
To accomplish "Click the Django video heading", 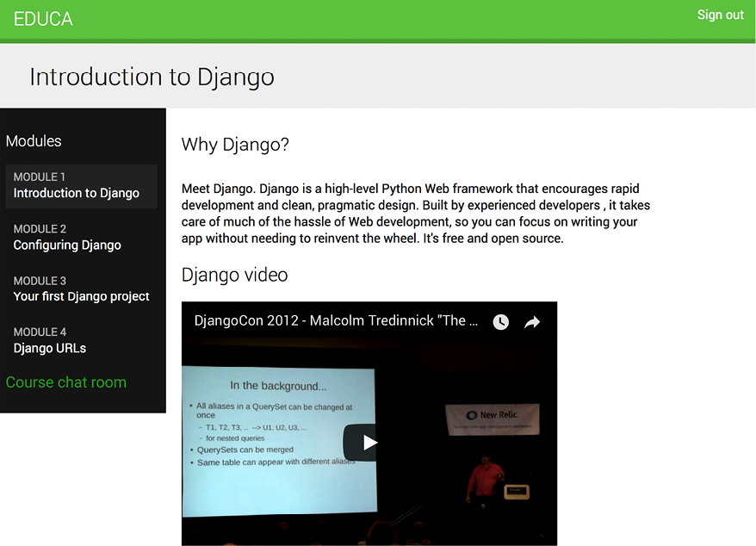I will click(x=234, y=275).
